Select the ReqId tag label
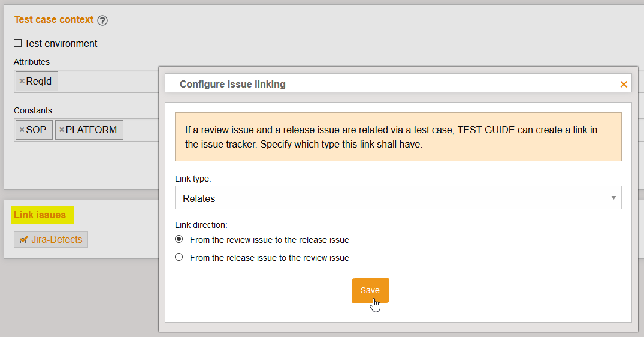The image size is (644, 337). click(x=40, y=82)
